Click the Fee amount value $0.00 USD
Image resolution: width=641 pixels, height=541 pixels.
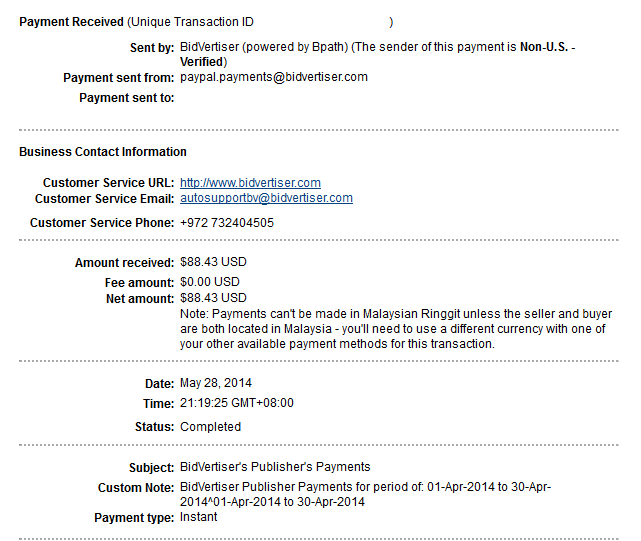click(210, 283)
